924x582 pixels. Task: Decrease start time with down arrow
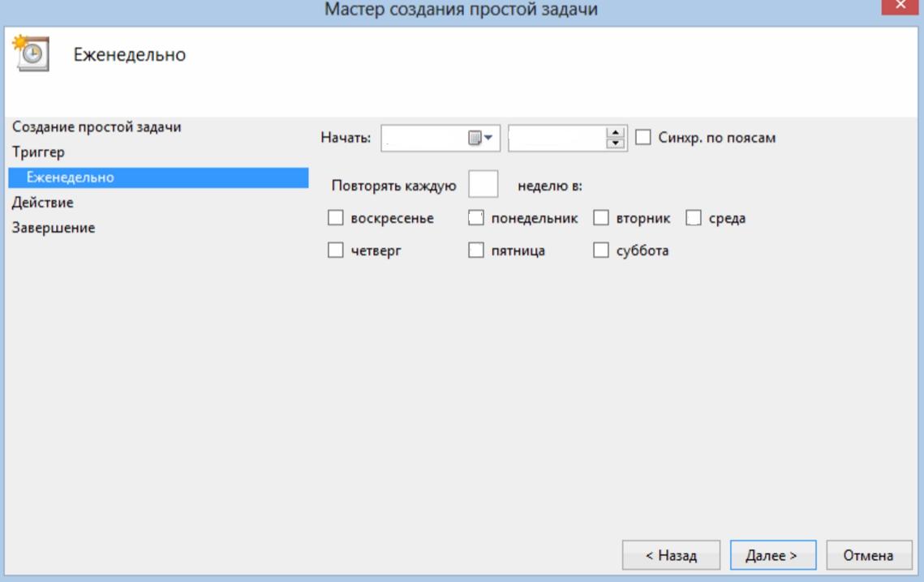coord(615,143)
